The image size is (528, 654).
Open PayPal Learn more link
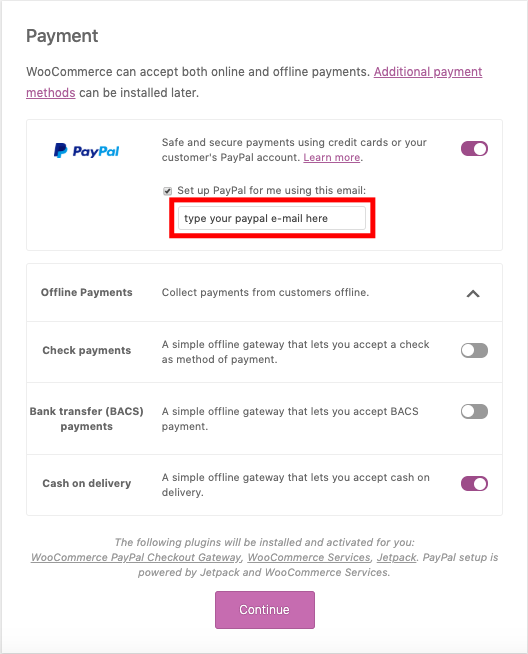point(332,158)
